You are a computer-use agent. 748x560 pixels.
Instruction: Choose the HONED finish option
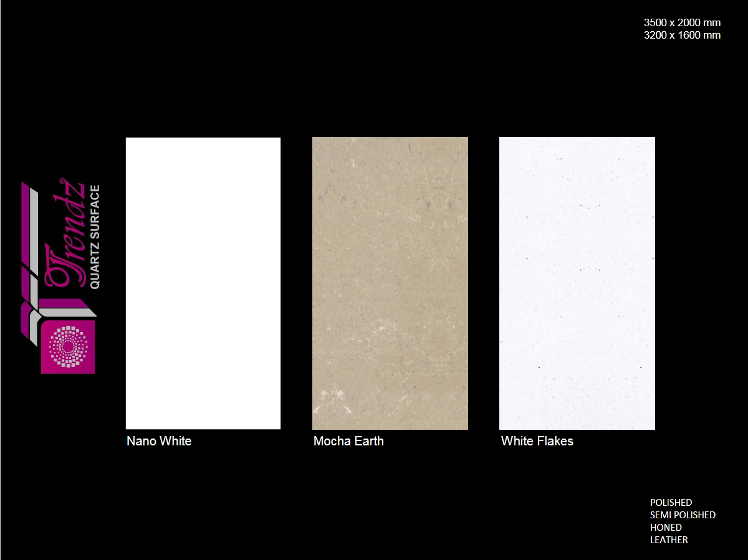[666, 528]
